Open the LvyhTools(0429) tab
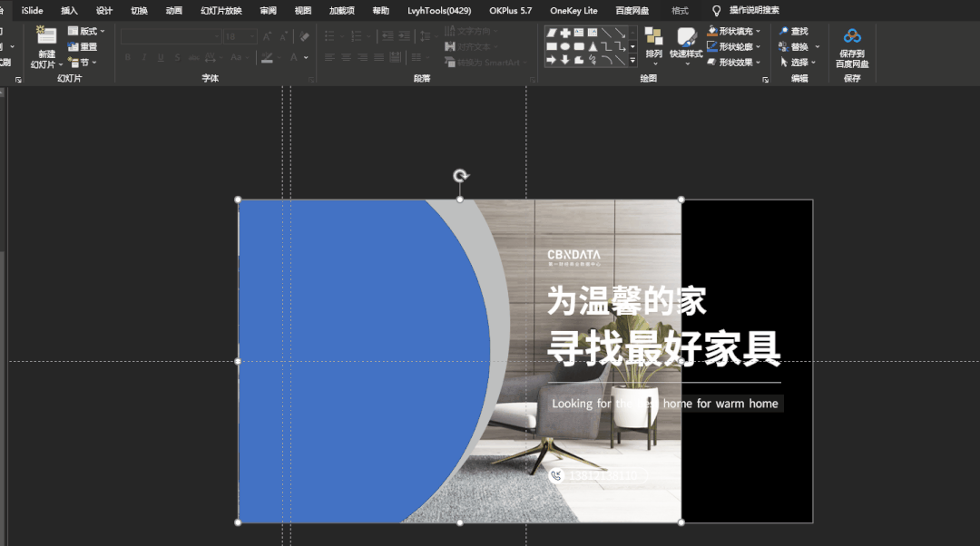This screenshot has width=980, height=546. (439, 11)
